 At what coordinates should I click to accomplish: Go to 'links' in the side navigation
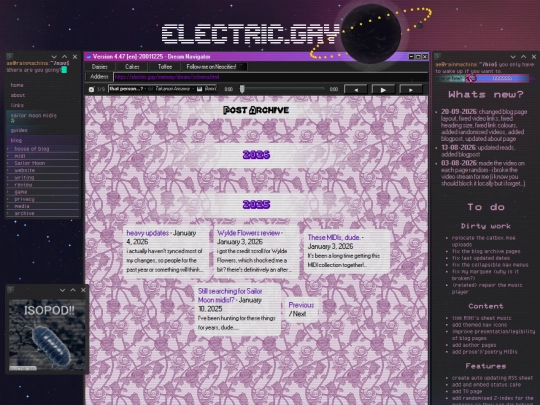click(x=17, y=105)
